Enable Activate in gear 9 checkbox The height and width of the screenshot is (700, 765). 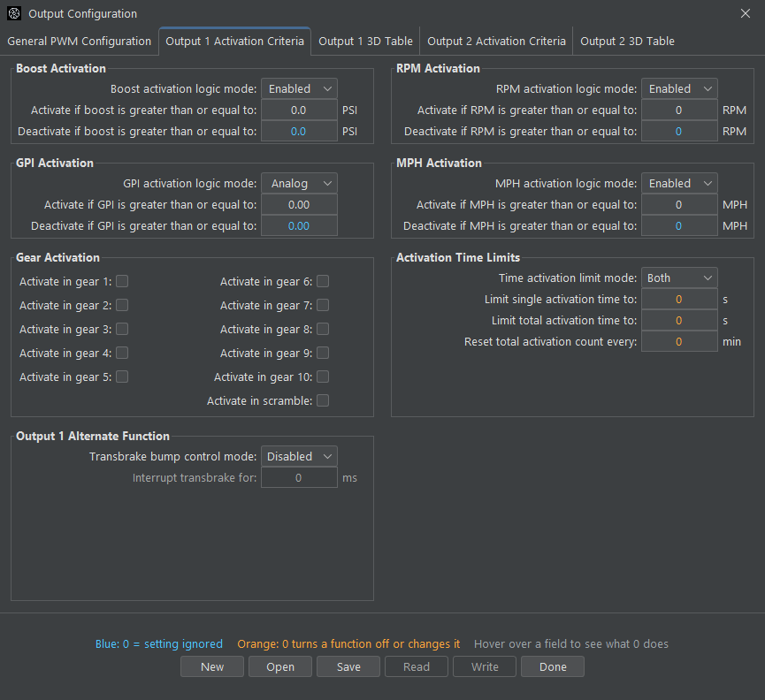(323, 353)
